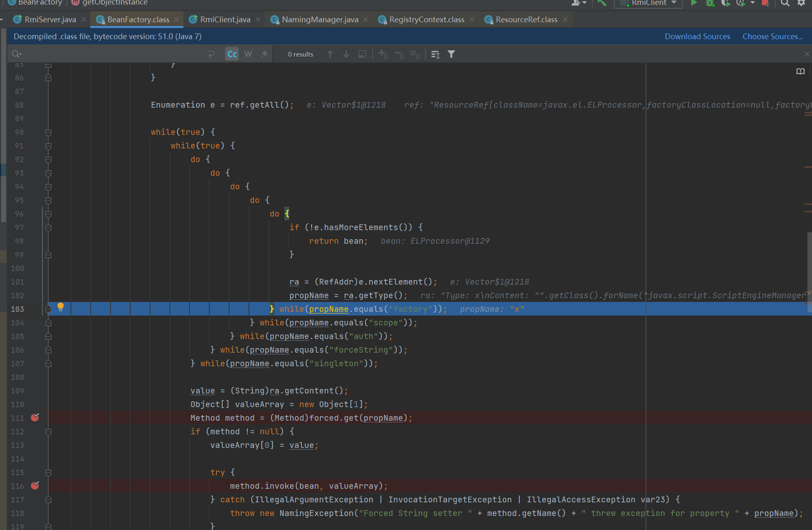Click the intention light bulb on line 103

[61, 307]
